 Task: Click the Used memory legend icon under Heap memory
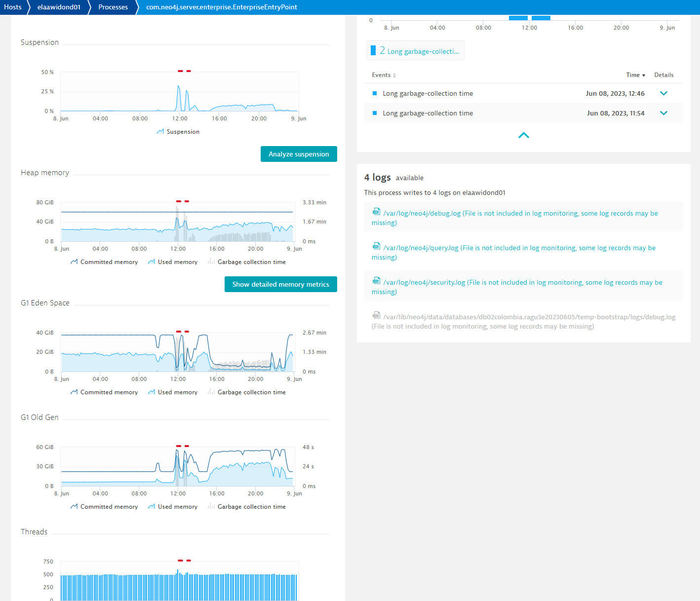pyautogui.click(x=152, y=262)
